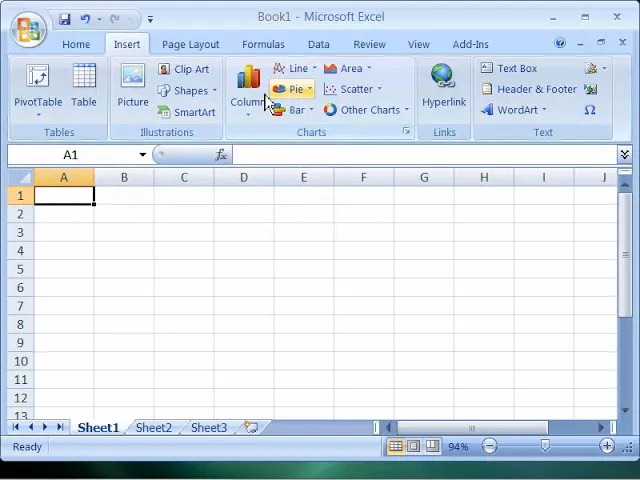The height and width of the screenshot is (480, 640).
Task: Open the Formulas tab
Action: pos(263,44)
